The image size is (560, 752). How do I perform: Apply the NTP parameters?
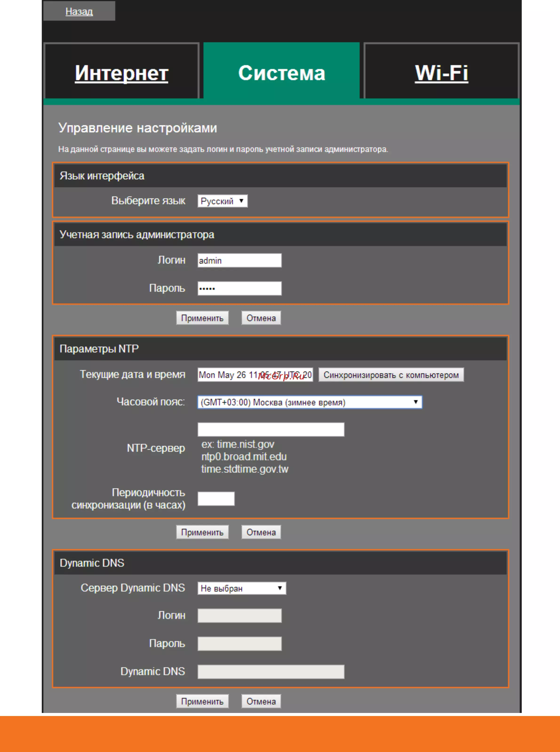point(202,532)
